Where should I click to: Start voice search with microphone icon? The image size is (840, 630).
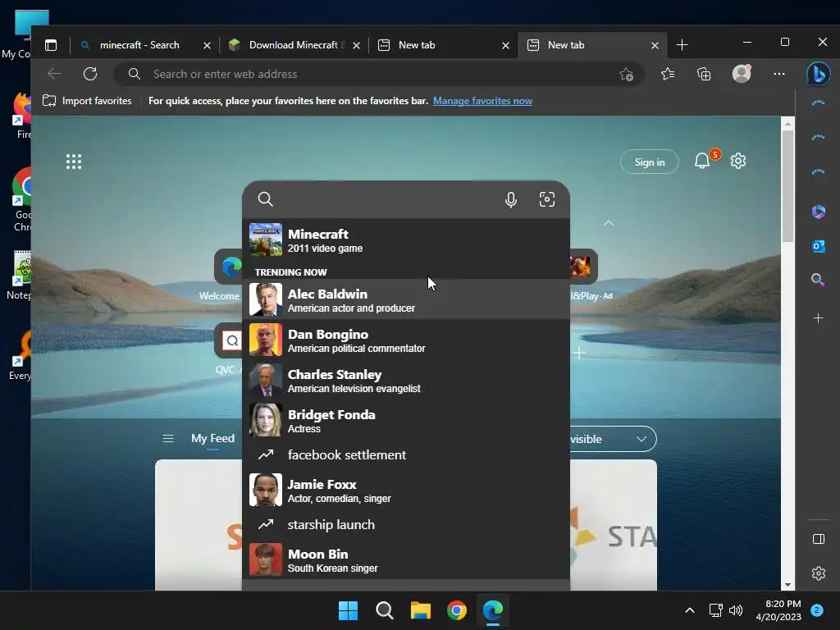(511, 200)
